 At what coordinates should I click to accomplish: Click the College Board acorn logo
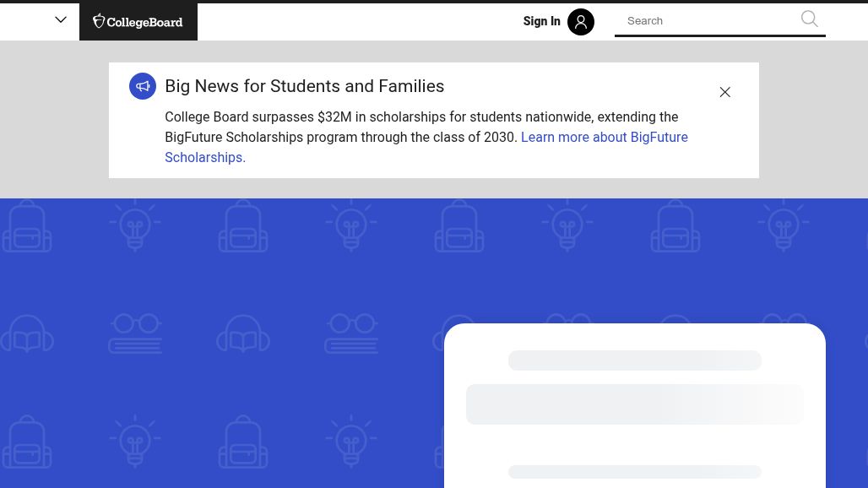pos(138,21)
